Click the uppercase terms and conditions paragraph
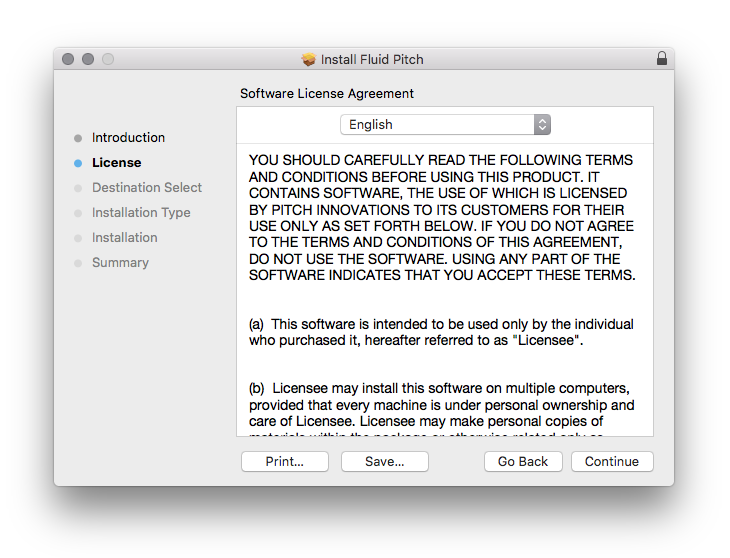This screenshot has width=730, height=558. [x=442, y=217]
